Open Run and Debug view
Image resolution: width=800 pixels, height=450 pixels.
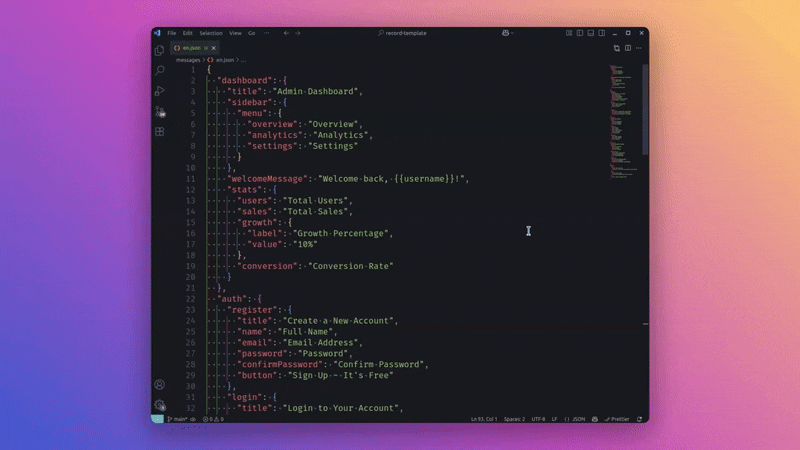160,91
